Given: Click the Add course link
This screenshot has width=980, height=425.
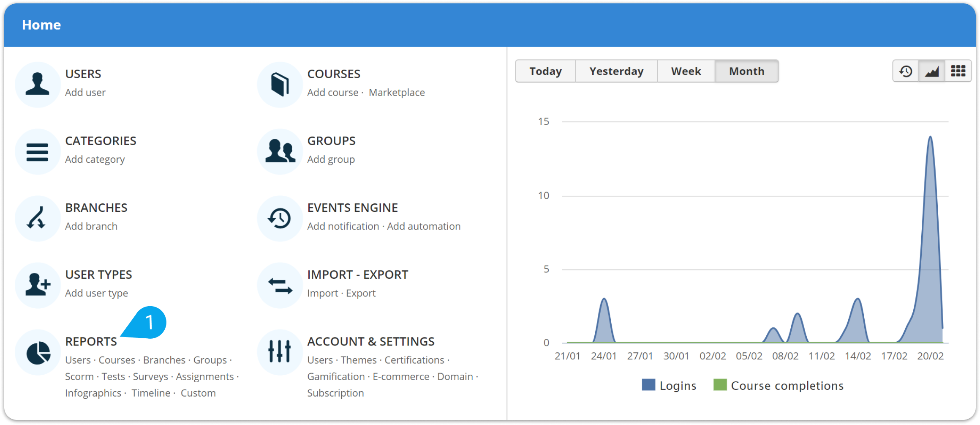Looking at the screenshot, I should click(333, 93).
